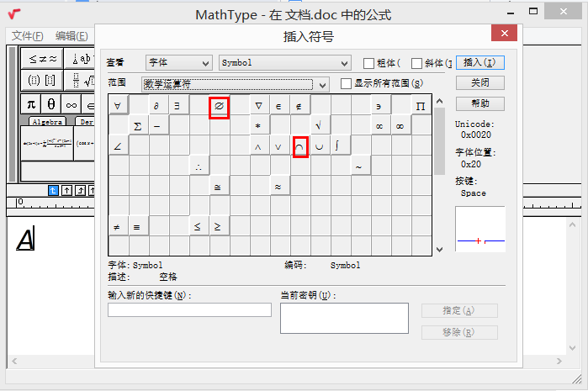Click the 移除(R) remove button

(459, 332)
